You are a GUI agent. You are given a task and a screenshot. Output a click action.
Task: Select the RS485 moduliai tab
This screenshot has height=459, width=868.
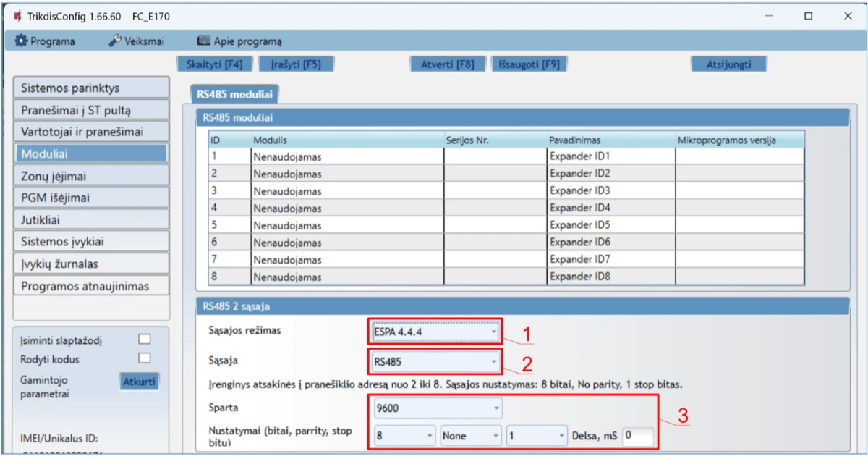click(x=234, y=94)
